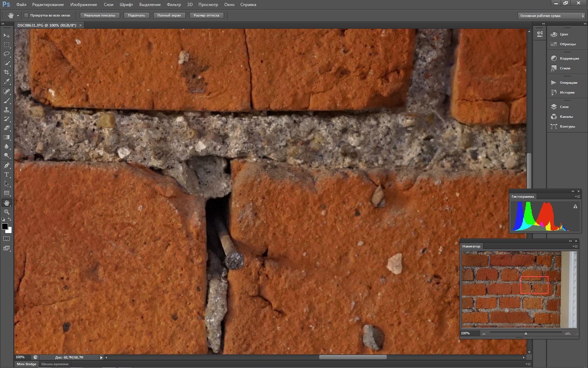588x368 pixels.
Task: Swap foreground and background colors
Action: click(x=10, y=219)
